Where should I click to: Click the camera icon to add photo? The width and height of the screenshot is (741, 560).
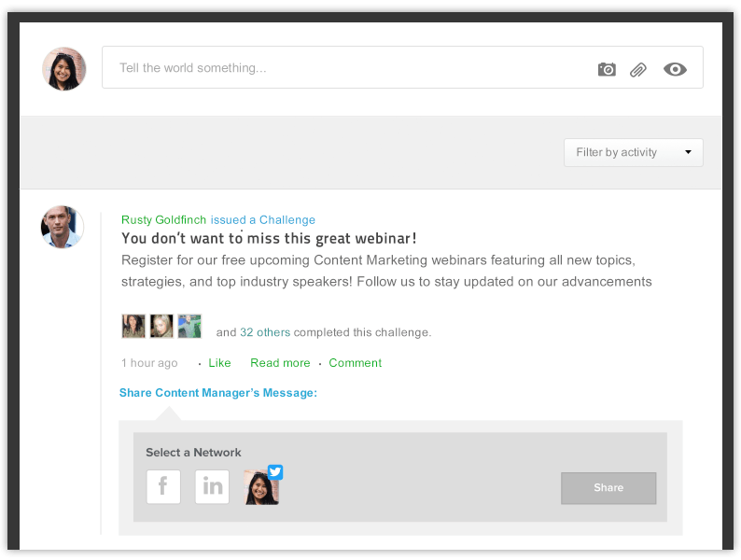[607, 69]
